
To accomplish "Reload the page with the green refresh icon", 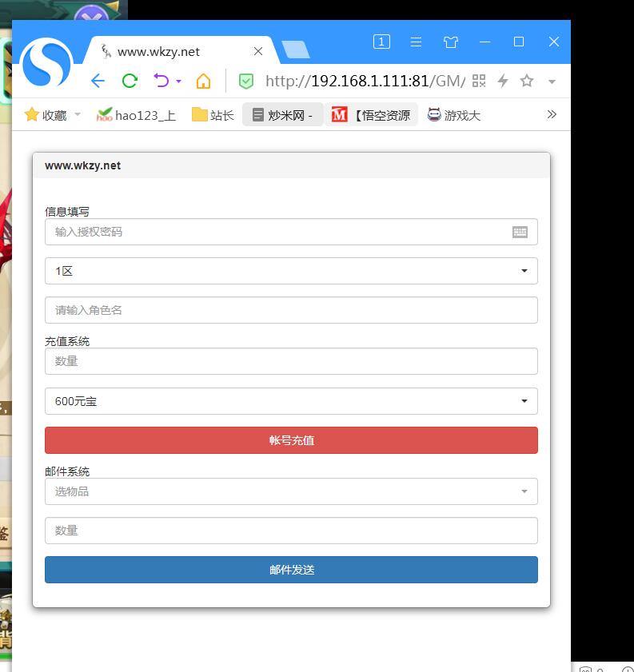I will [x=130, y=81].
